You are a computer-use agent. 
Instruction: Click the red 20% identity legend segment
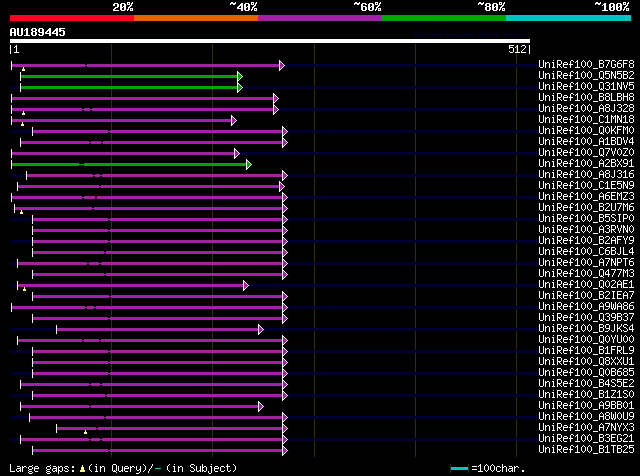point(72,18)
